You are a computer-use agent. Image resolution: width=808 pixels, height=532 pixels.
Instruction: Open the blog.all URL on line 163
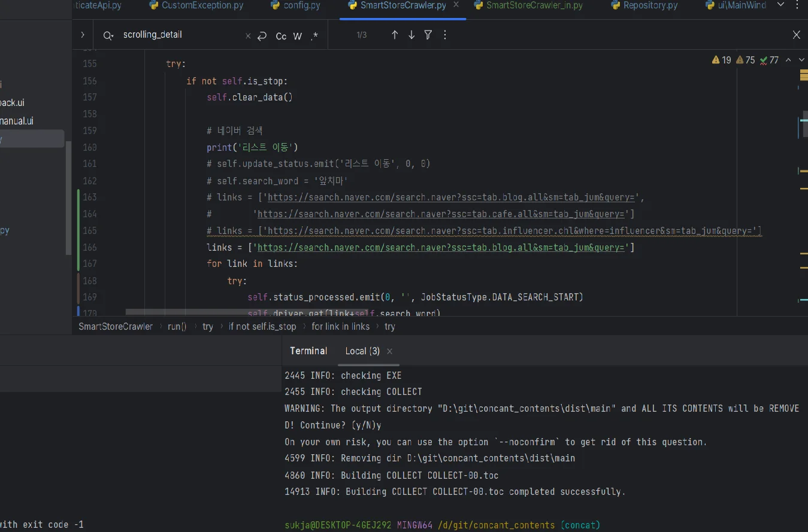coord(451,197)
